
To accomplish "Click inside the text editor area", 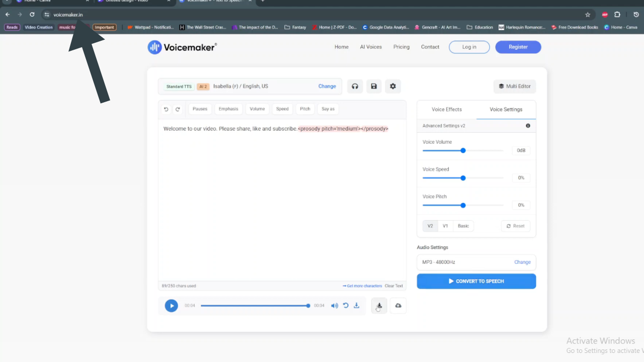I will [282, 200].
